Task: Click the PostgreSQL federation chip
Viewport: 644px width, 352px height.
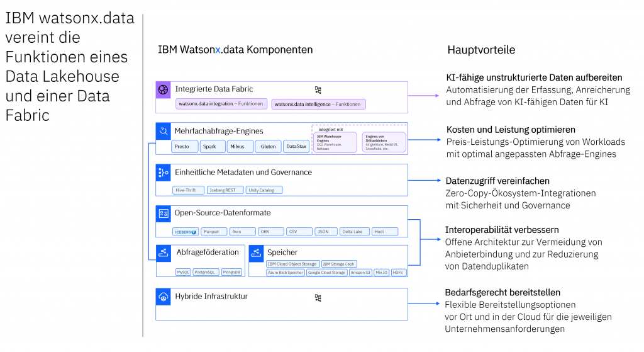Action: point(206,273)
